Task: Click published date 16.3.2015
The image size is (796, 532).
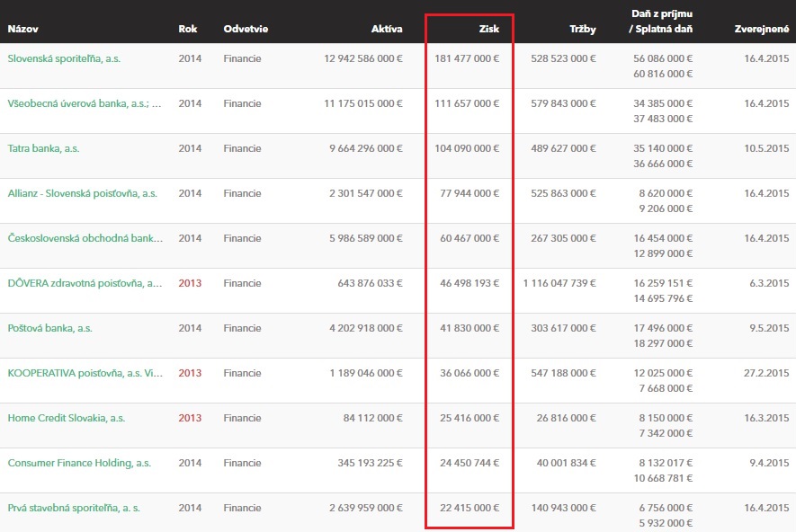Action: click(766, 419)
